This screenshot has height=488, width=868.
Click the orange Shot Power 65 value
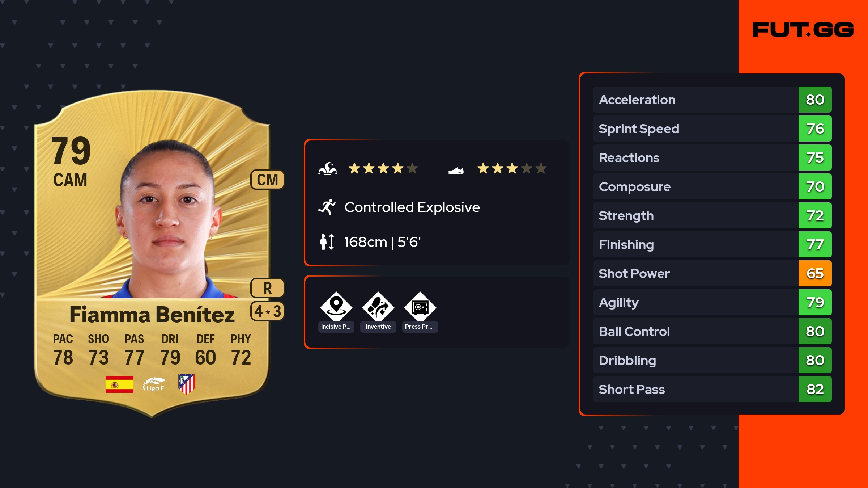(x=815, y=273)
